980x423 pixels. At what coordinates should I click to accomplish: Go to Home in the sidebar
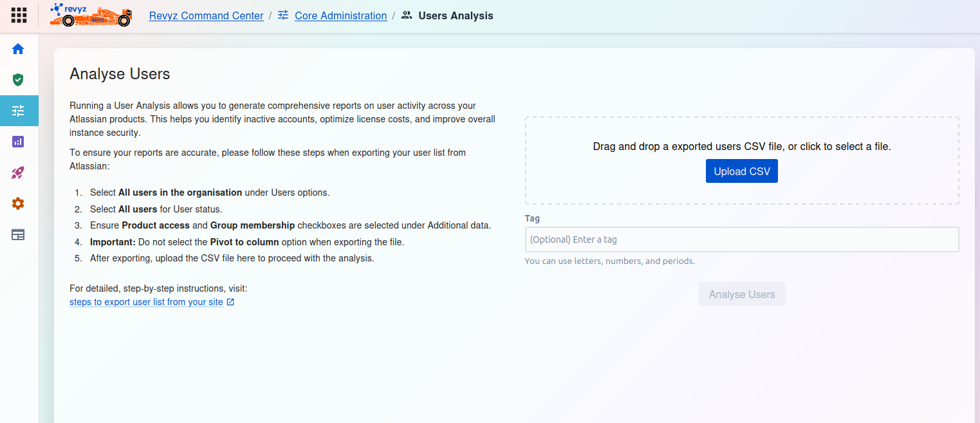18,49
